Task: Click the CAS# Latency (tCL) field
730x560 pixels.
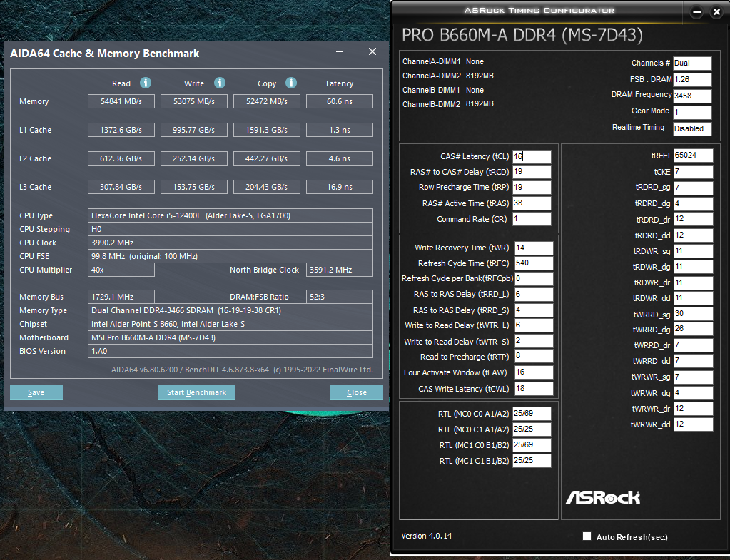Action: coord(532,156)
